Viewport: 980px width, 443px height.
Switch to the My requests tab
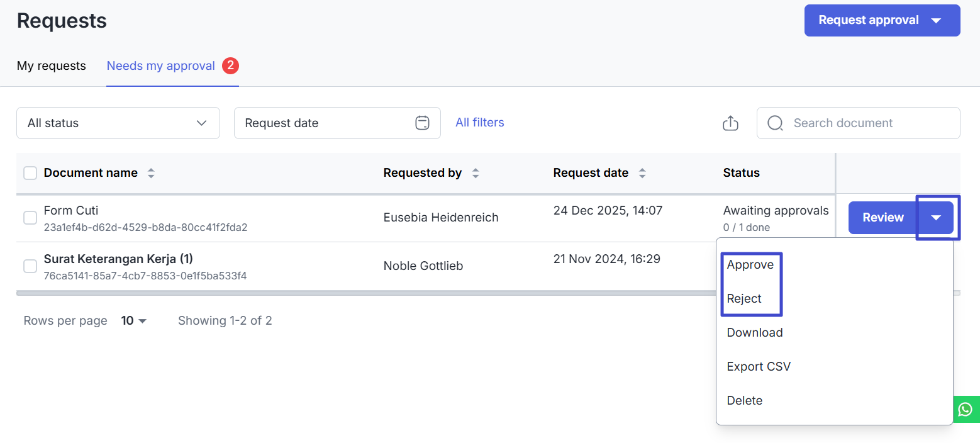[52, 65]
